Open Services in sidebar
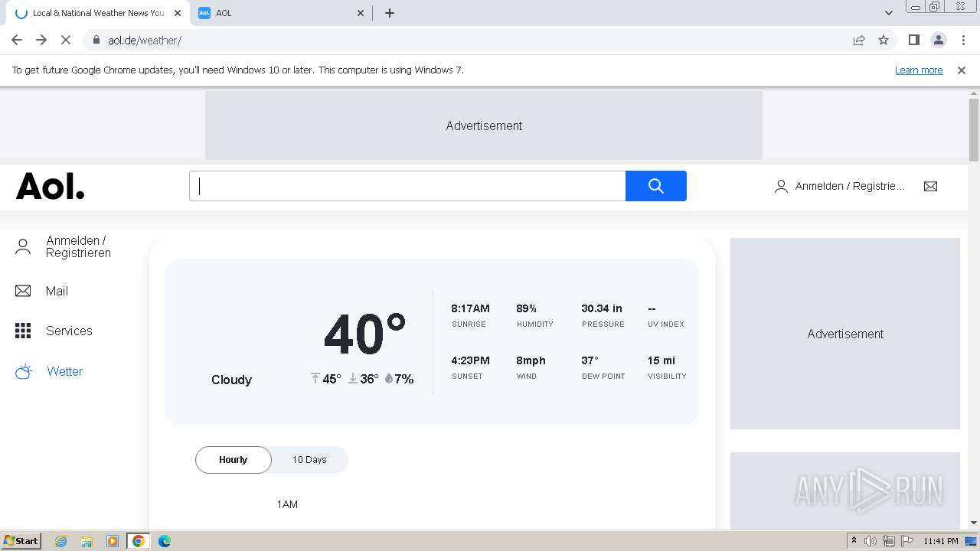This screenshot has height=551, width=980. 69,331
